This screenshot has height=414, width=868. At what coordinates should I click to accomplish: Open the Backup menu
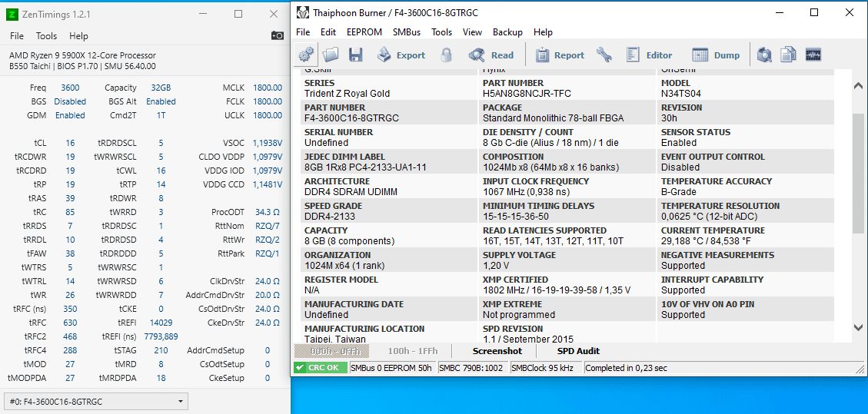507,32
